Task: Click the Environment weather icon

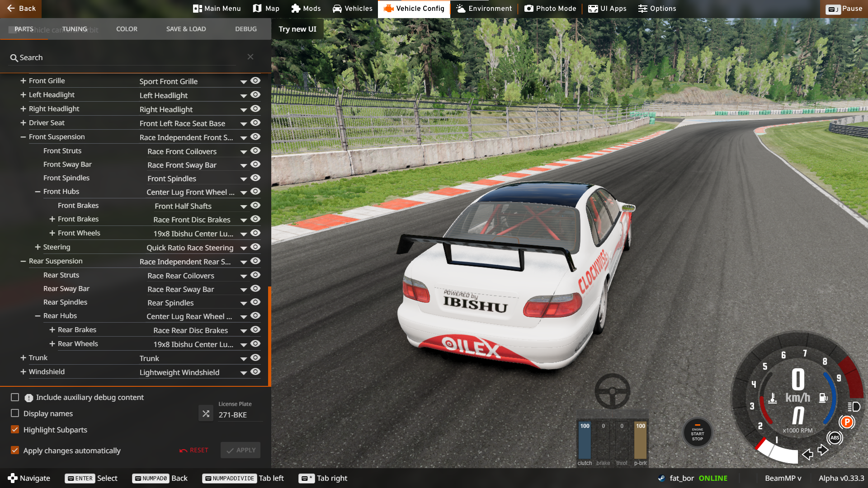Action: click(x=461, y=9)
